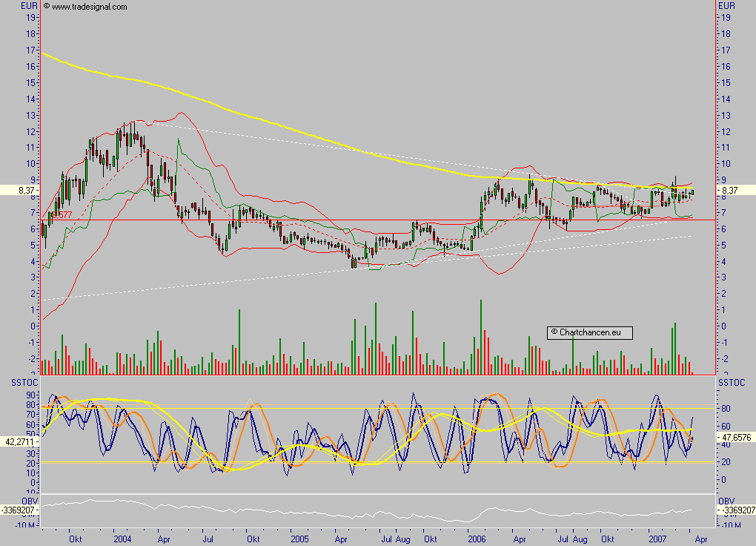756x546 pixels.
Task: Click the -3369207 OBV value on right
Action: coord(736,510)
